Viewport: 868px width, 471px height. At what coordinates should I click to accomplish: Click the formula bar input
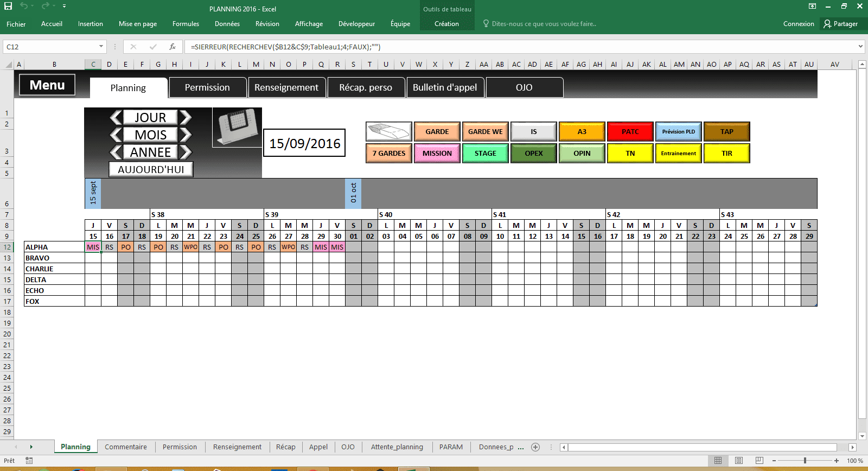(x=521, y=47)
